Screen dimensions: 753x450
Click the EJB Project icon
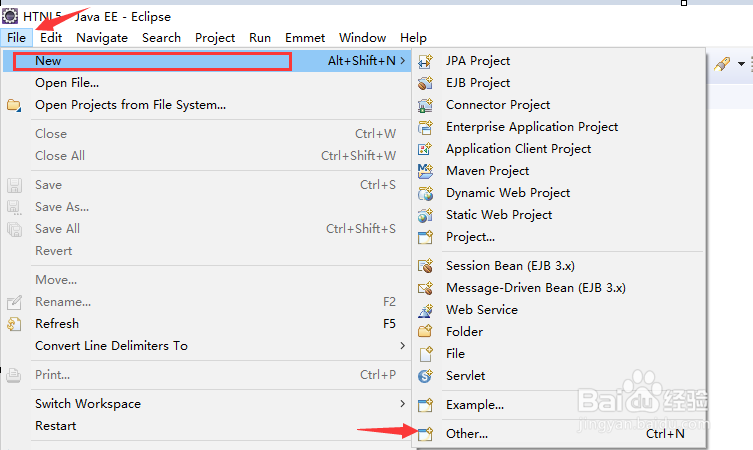[426, 83]
